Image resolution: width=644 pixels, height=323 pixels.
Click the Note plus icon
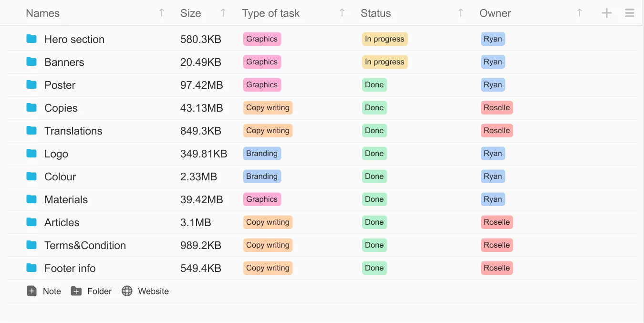tap(32, 291)
